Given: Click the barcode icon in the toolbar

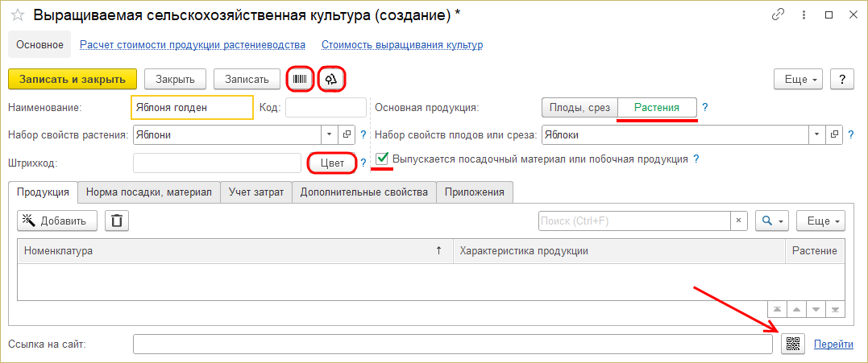Looking at the screenshot, I should pyautogui.click(x=300, y=79).
